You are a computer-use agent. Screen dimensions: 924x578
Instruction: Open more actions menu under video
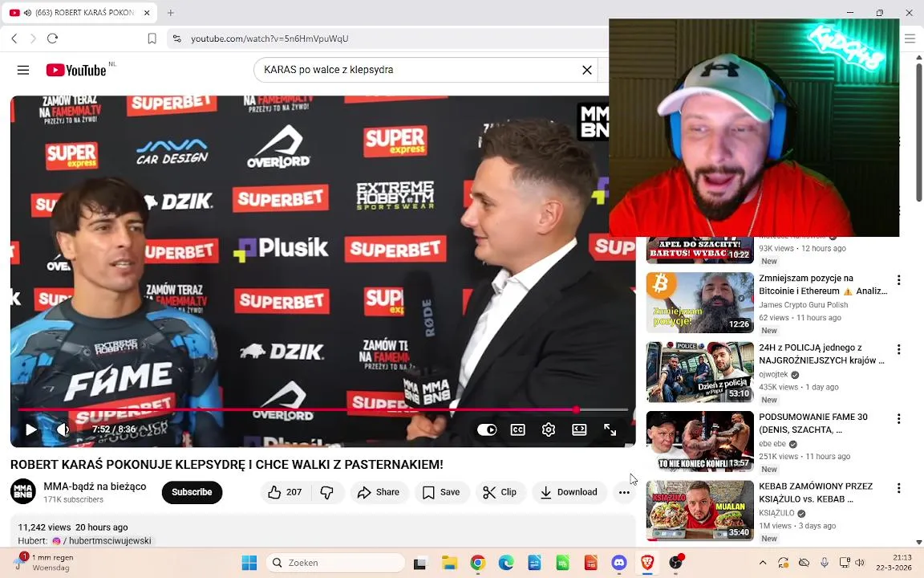pyautogui.click(x=624, y=492)
